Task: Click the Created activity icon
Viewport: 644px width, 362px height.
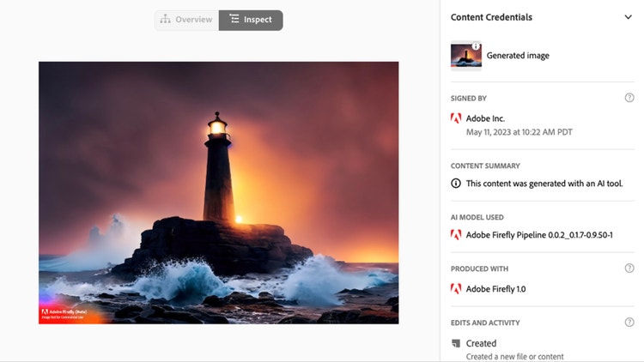Action: click(456, 343)
